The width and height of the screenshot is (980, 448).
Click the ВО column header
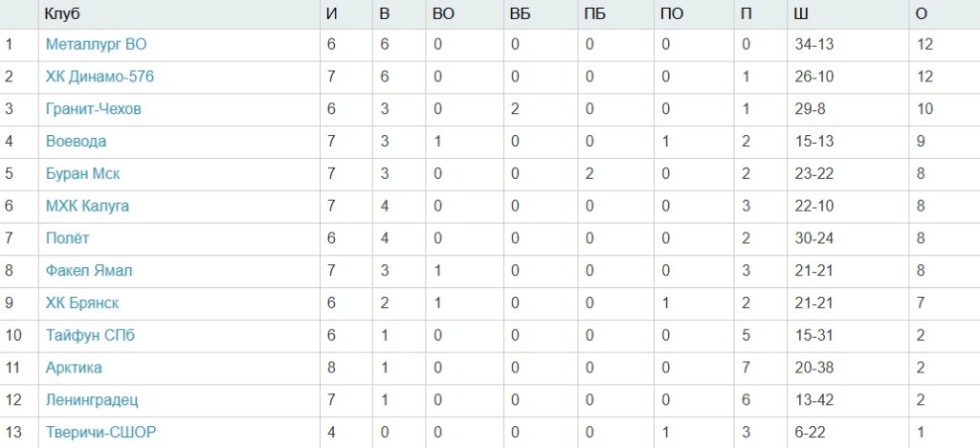[x=443, y=14]
